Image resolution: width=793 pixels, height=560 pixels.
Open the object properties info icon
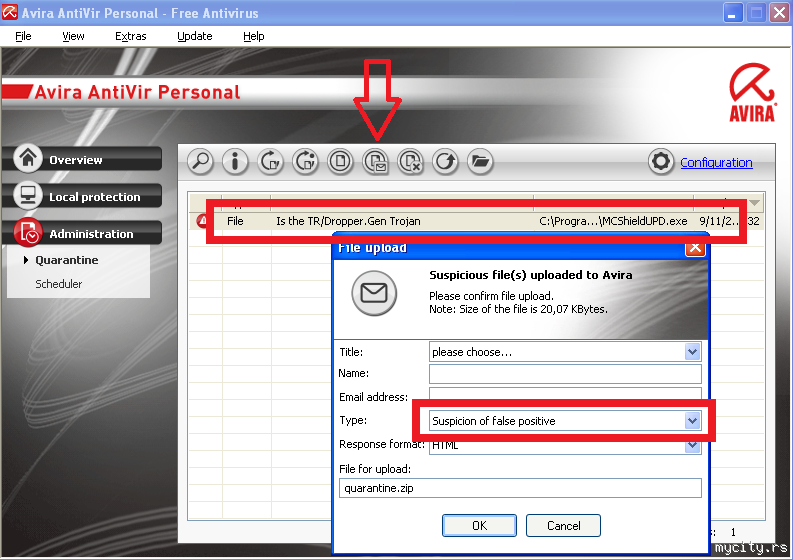[235, 162]
